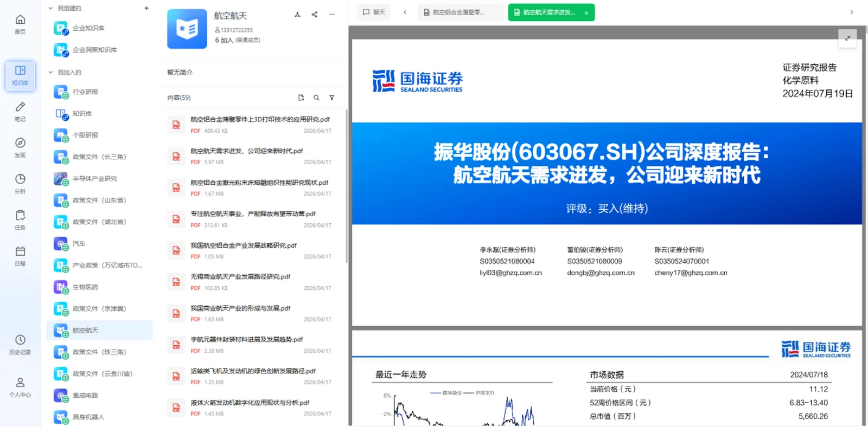Viewport: 868px width, 427px height.
Task: Filter the 内容 file list
Action: click(331, 98)
